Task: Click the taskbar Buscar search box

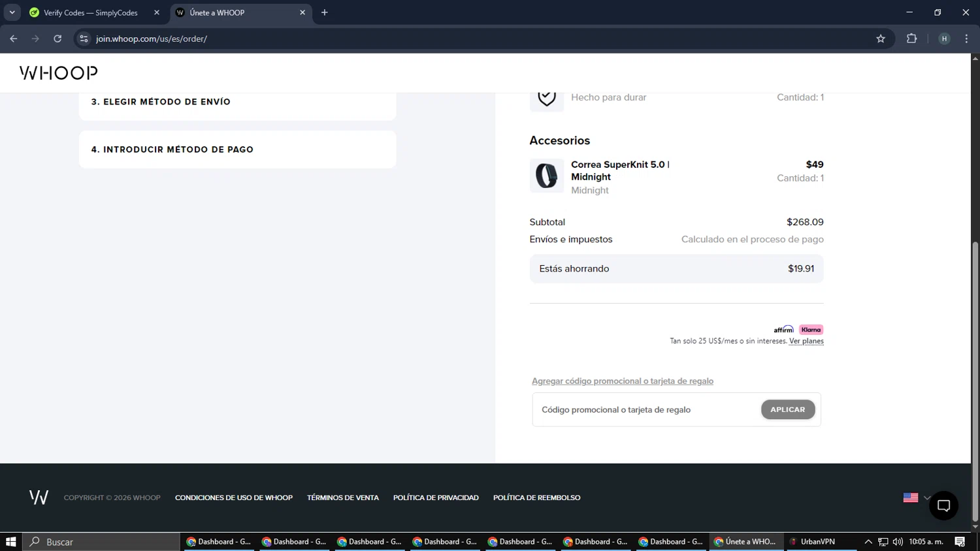Action: tap(101, 542)
